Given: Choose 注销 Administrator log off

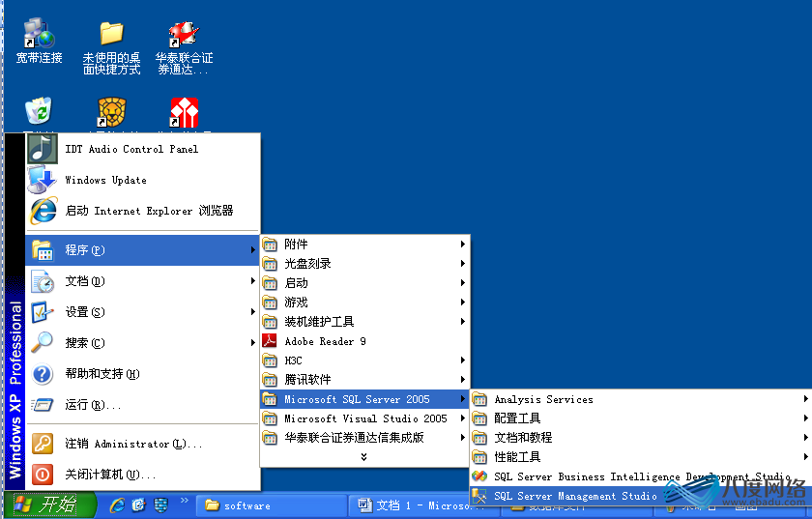Looking at the screenshot, I should [143, 444].
